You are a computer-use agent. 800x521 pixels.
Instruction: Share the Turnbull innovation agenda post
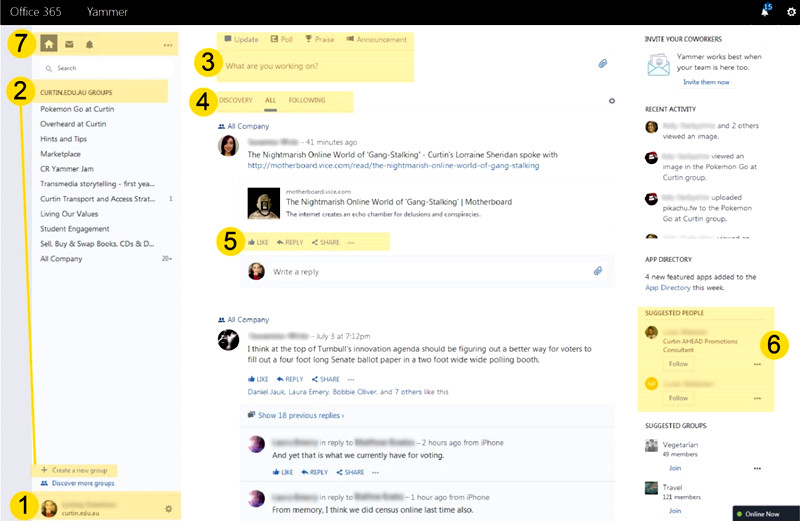[326, 379]
